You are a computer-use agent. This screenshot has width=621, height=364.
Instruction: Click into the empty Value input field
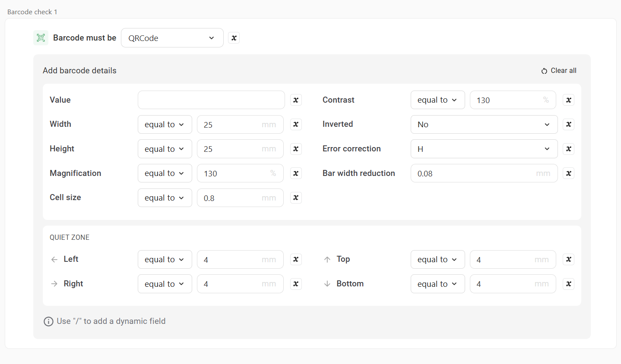coord(211,100)
